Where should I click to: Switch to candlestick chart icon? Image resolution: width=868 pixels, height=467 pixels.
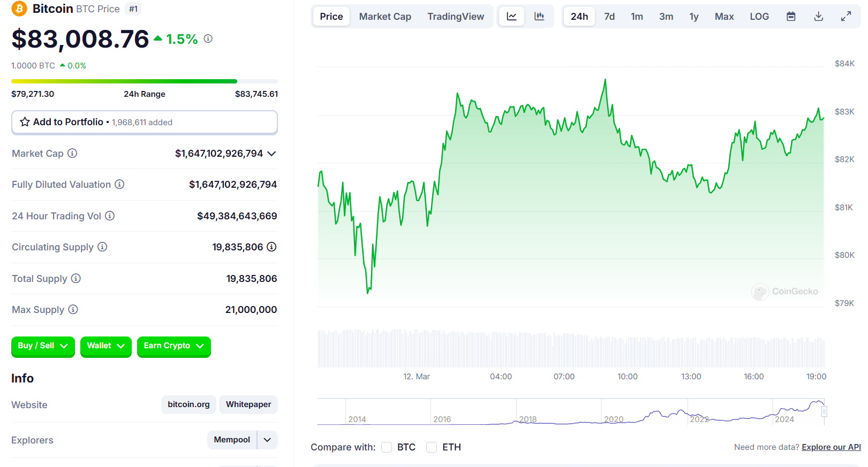point(539,17)
